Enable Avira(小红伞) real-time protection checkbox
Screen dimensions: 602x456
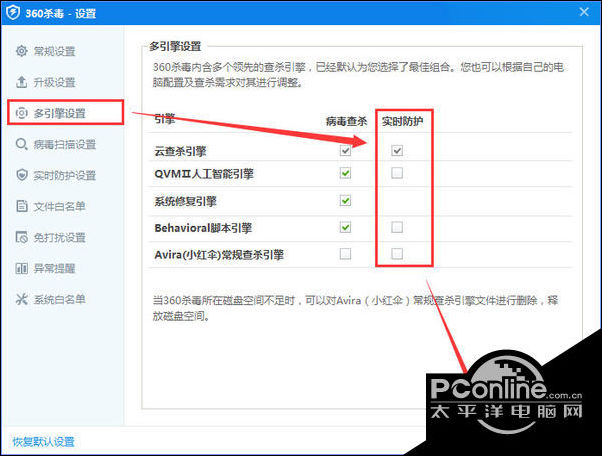tap(397, 254)
